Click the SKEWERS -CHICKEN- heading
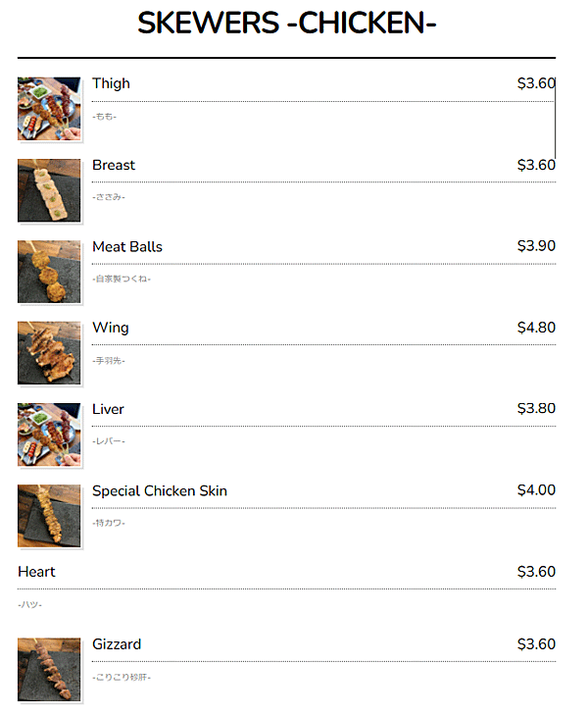The width and height of the screenshot is (588, 716). tap(287, 23)
